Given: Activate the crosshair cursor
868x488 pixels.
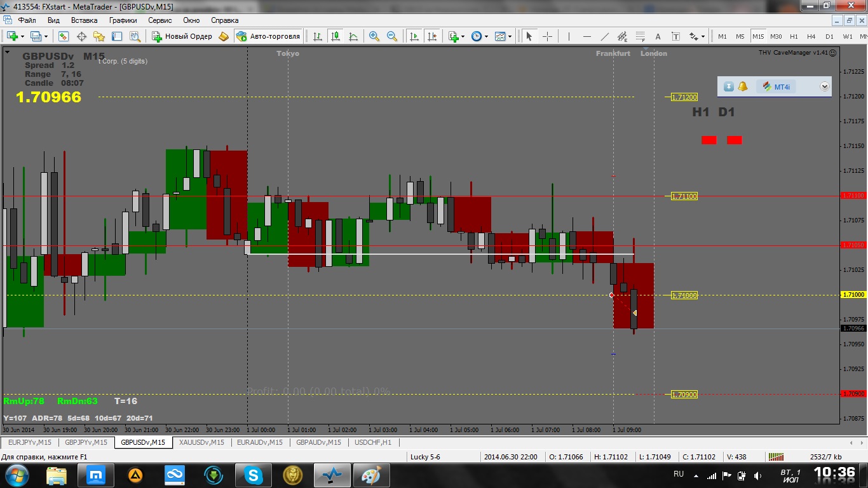Looking at the screenshot, I should tap(546, 36).
